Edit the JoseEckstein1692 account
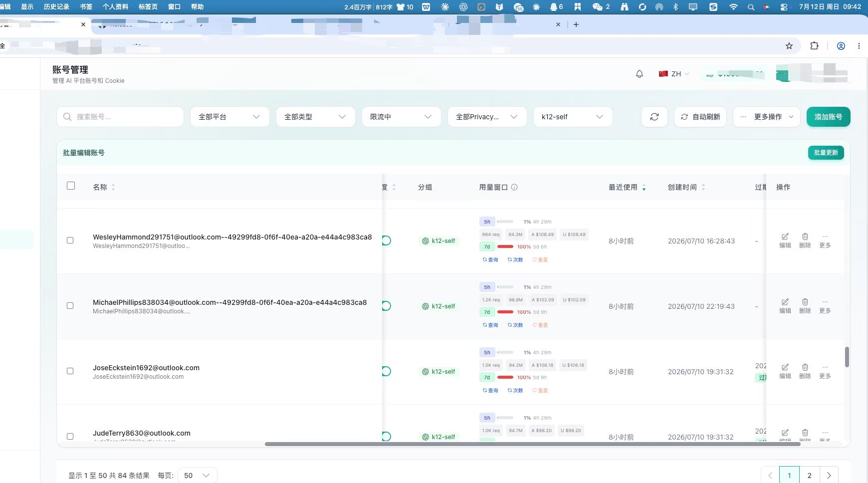Viewport: 868px width, 483px height. tap(785, 371)
